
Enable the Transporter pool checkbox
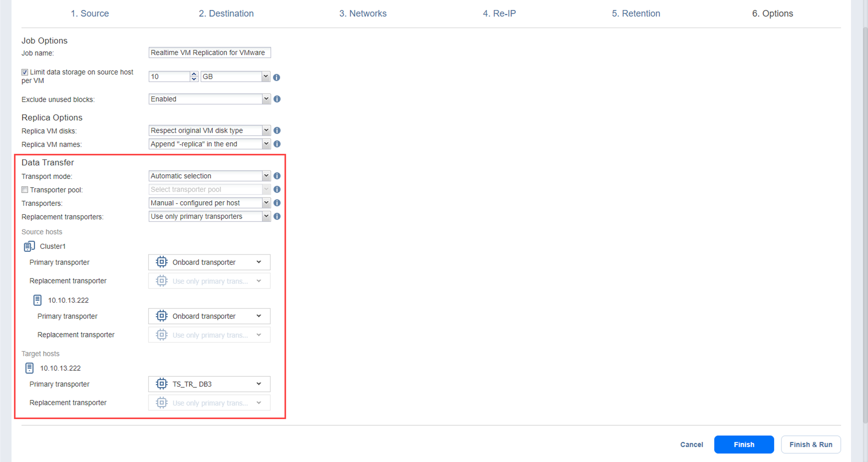point(25,190)
